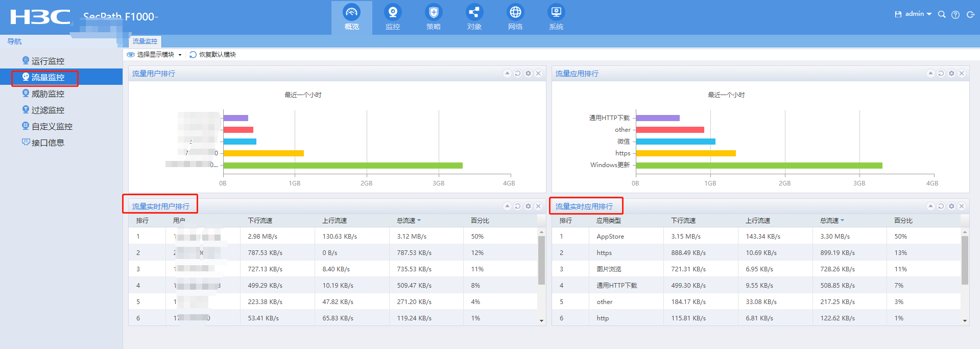Click the scroll-down arrow in the real-time application table
Image resolution: width=980 pixels, height=349 pixels.
point(965,321)
